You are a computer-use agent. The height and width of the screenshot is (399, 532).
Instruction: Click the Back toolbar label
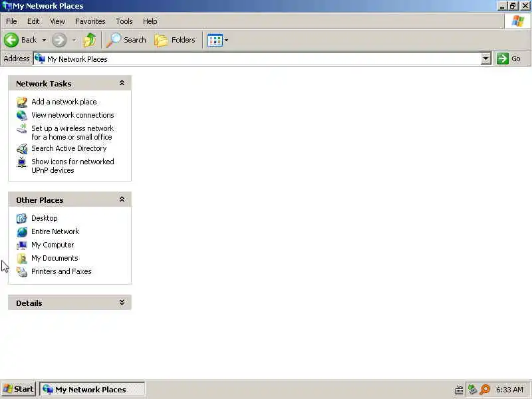point(29,40)
